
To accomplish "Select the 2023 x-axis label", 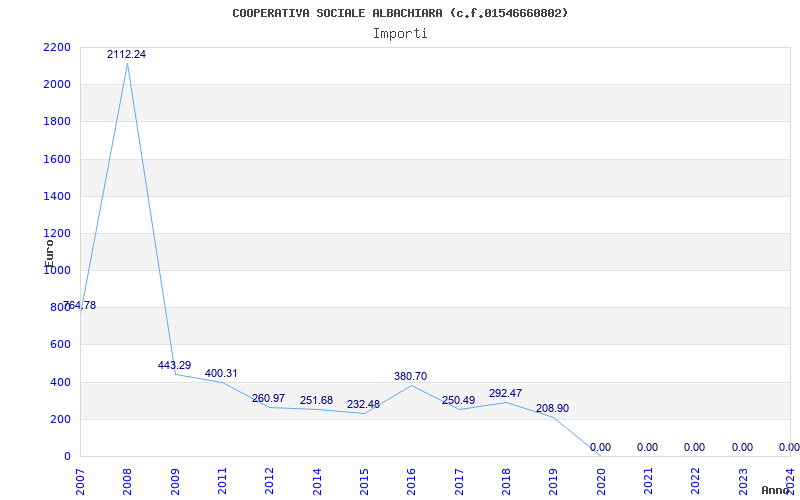I will [x=743, y=482].
